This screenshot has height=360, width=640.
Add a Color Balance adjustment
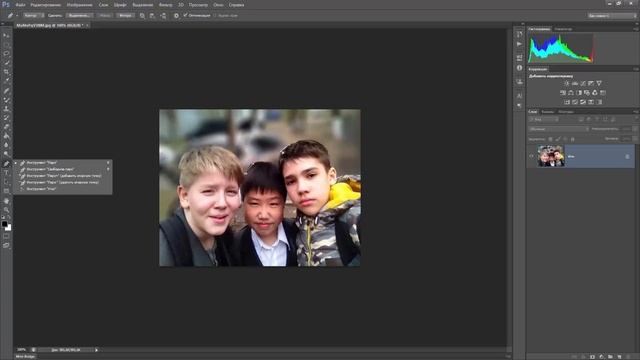[571, 93]
